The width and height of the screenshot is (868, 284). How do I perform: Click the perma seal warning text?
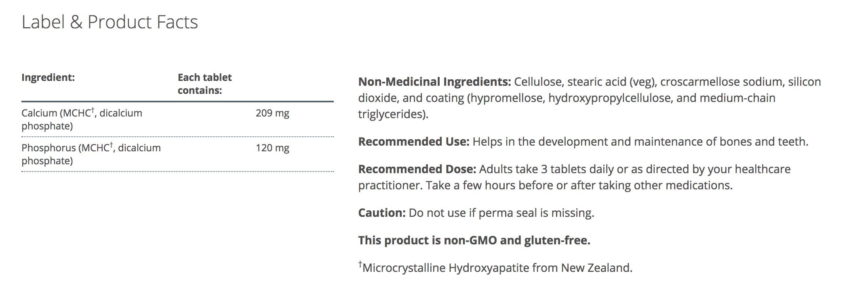tap(501, 213)
